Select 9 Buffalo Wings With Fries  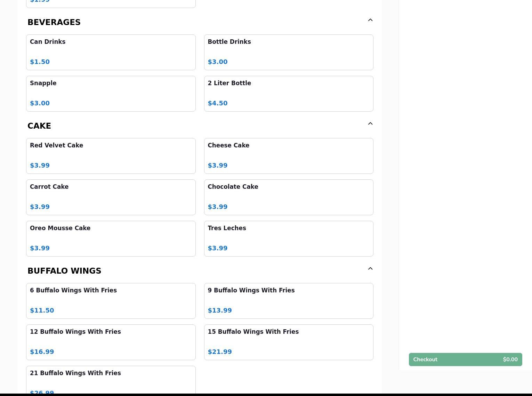[x=288, y=301]
